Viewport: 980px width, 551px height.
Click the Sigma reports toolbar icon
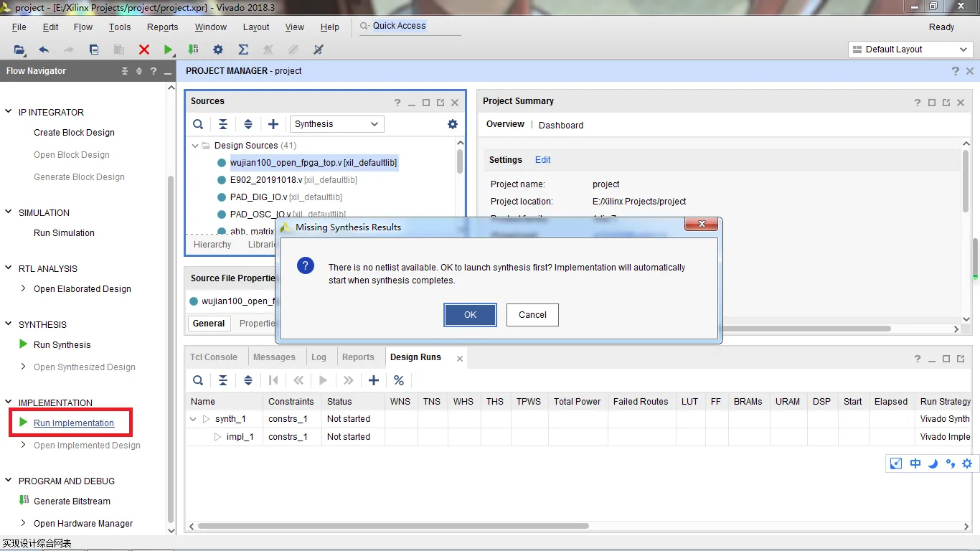tap(243, 50)
